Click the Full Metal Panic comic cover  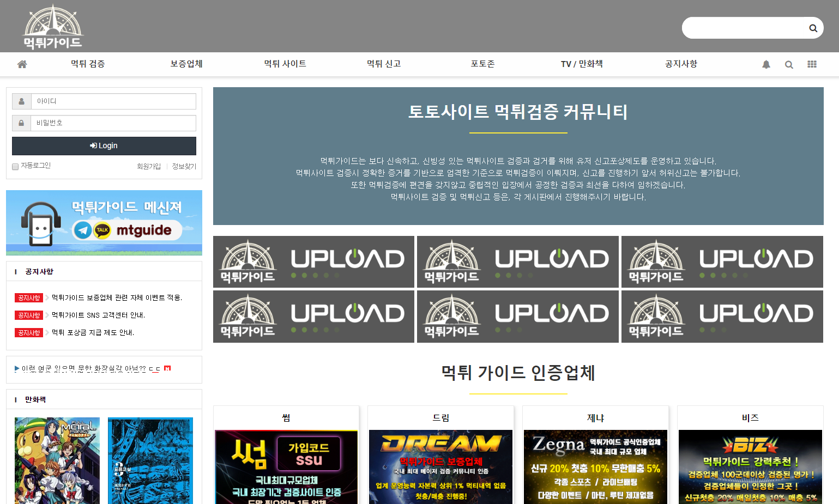[x=57, y=460]
